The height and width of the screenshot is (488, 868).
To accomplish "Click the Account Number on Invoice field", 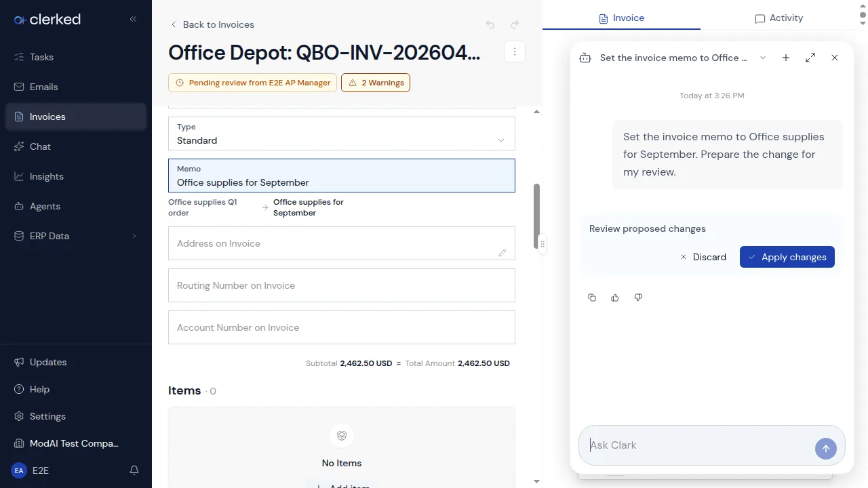I will pyautogui.click(x=342, y=327).
